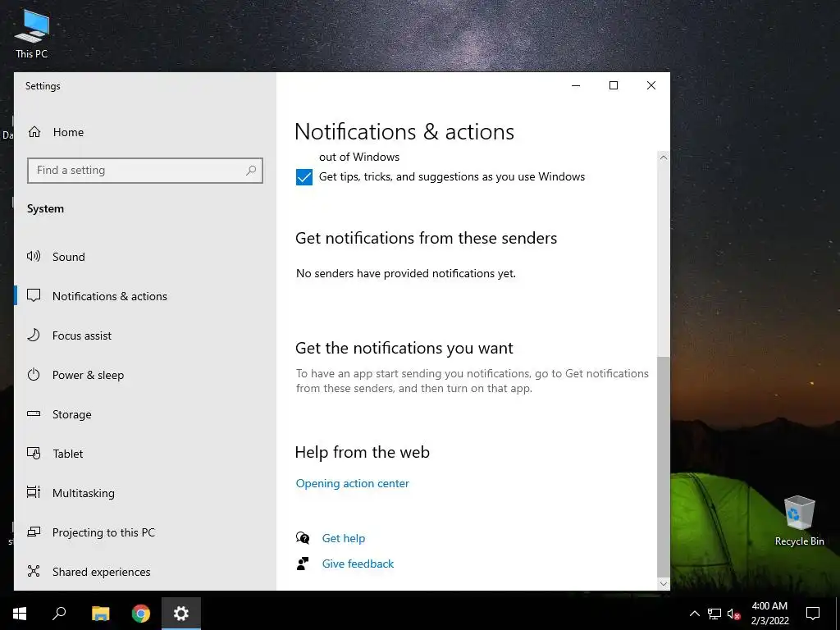This screenshot has height=630, width=840.
Task: Click the Get help link
Action: [x=344, y=538]
